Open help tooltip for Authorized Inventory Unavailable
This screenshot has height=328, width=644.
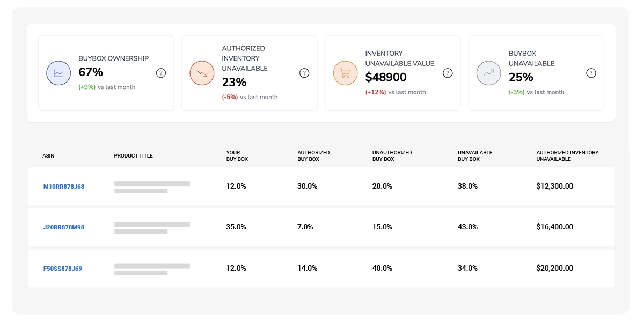304,73
